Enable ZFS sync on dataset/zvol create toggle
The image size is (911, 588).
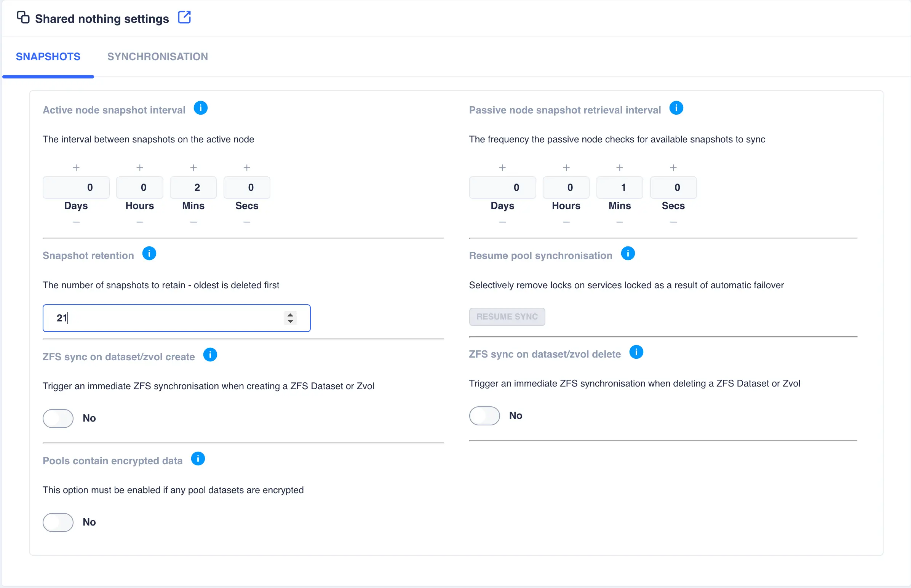coord(58,418)
